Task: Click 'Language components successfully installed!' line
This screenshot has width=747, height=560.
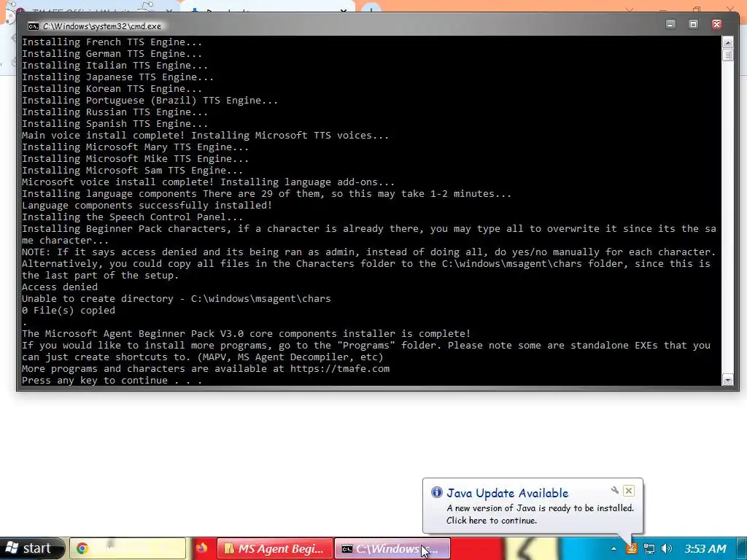Action: click(147, 206)
